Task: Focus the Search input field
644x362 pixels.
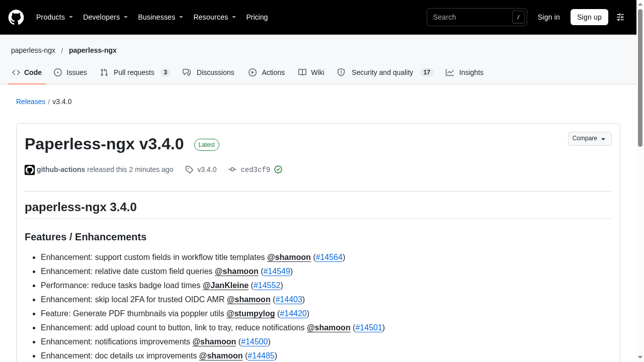Action: pyautogui.click(x=477, y=17)
